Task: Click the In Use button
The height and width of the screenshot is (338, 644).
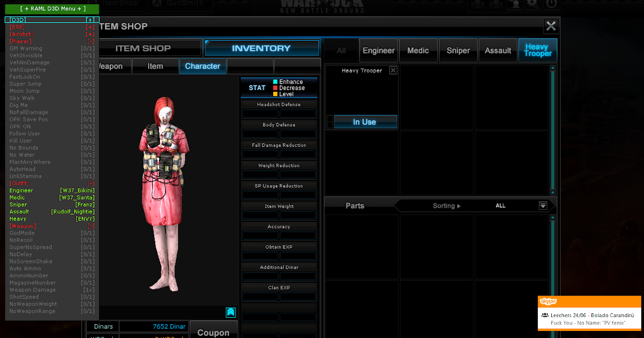Action: point(365,122)
